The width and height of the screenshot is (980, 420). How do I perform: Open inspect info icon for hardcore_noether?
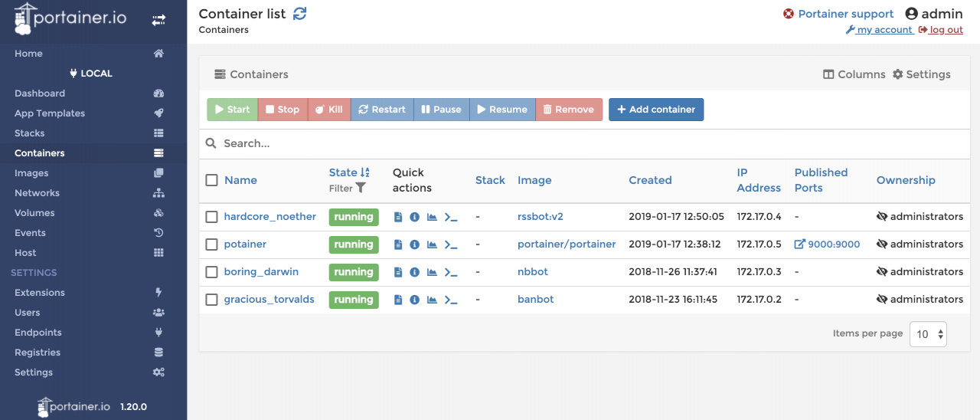(414, 217)
